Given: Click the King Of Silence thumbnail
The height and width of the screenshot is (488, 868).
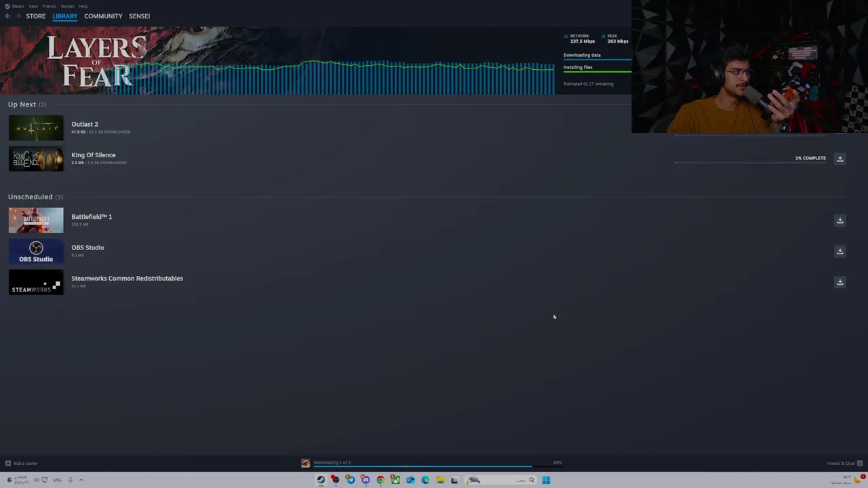Looking at the screenshot, I should click(x=36, y=159).
